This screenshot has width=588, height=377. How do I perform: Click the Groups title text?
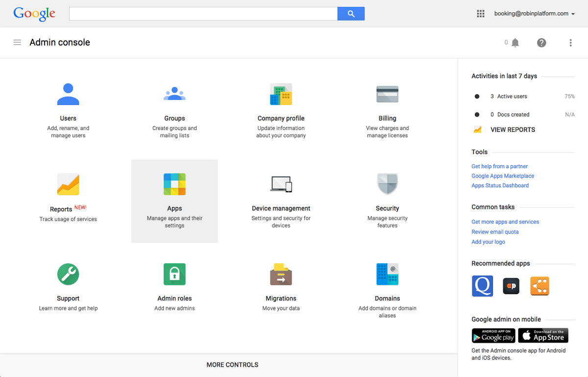[x=174, y=118]
